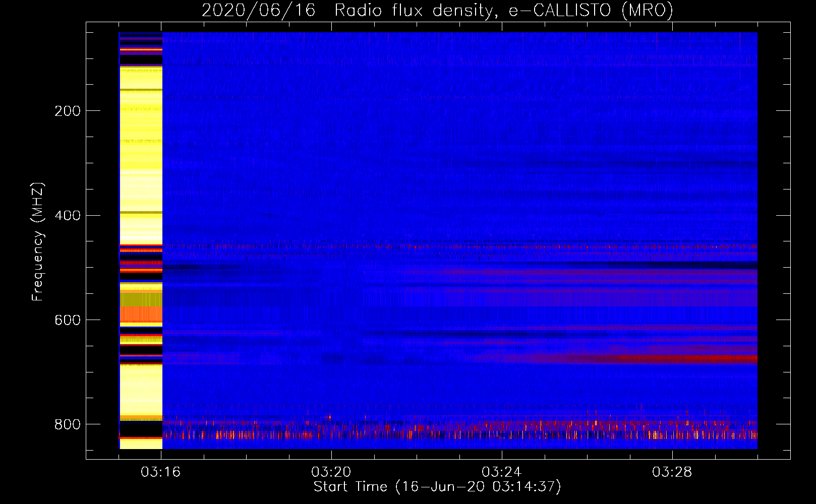Screen dimensions: 816x504
Task: Click the orange band near 600 MHz in the yellow column
Action: pyautogui.click(x=141, y=314)
